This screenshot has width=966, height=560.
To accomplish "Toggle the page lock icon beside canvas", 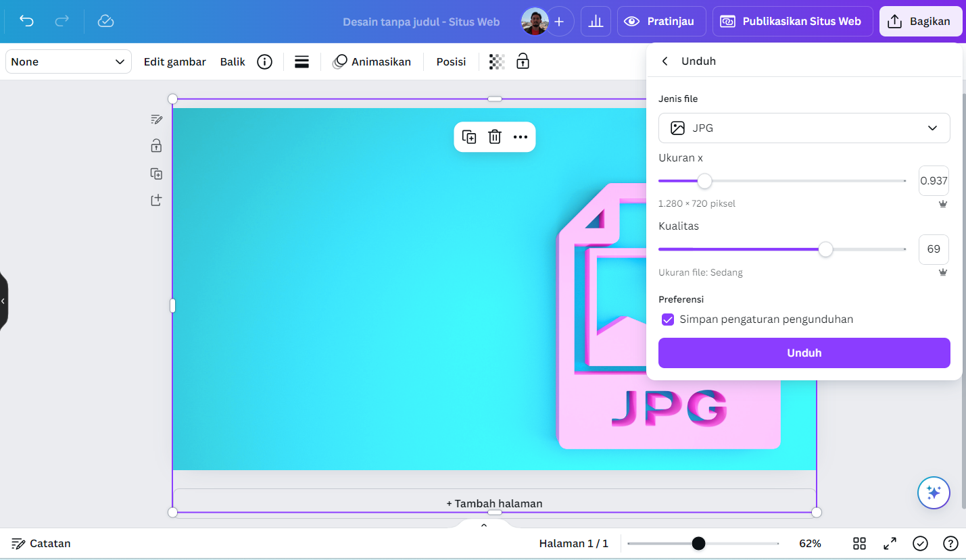I will [156, 146].
